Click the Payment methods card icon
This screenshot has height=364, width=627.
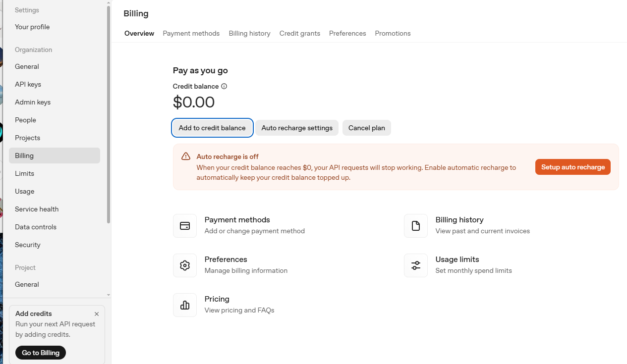185,226
